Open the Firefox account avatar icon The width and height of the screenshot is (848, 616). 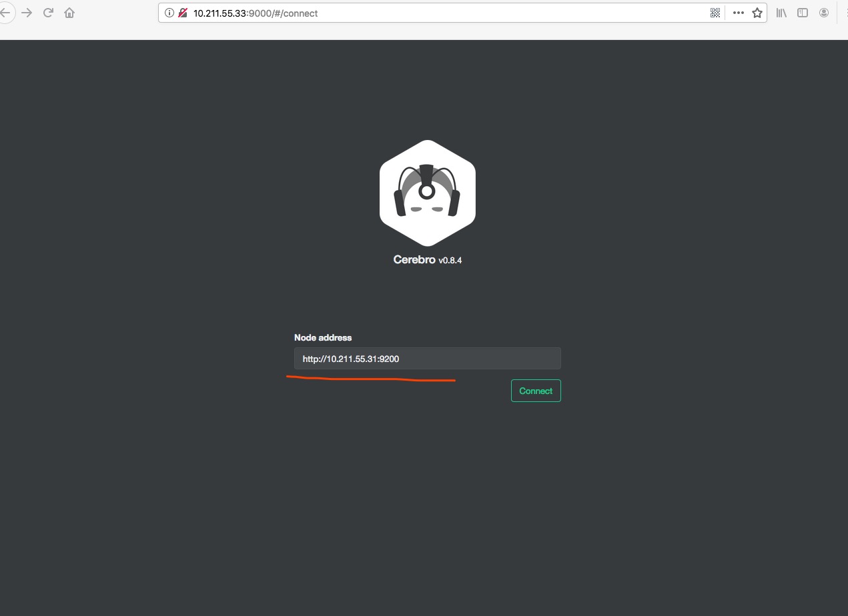click(x=824, y=13)
